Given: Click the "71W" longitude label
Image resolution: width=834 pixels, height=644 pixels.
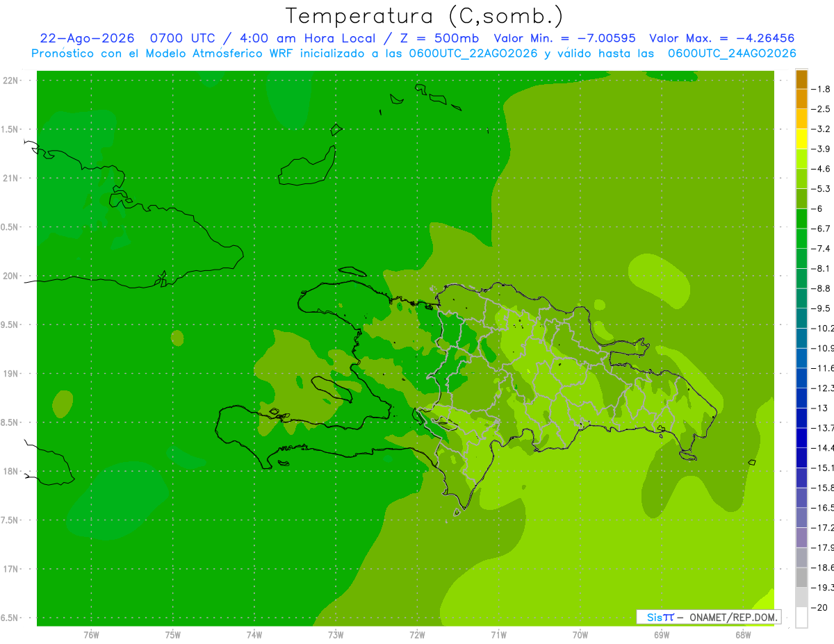Looking at the screenshot, I should [x=498, y=635].
